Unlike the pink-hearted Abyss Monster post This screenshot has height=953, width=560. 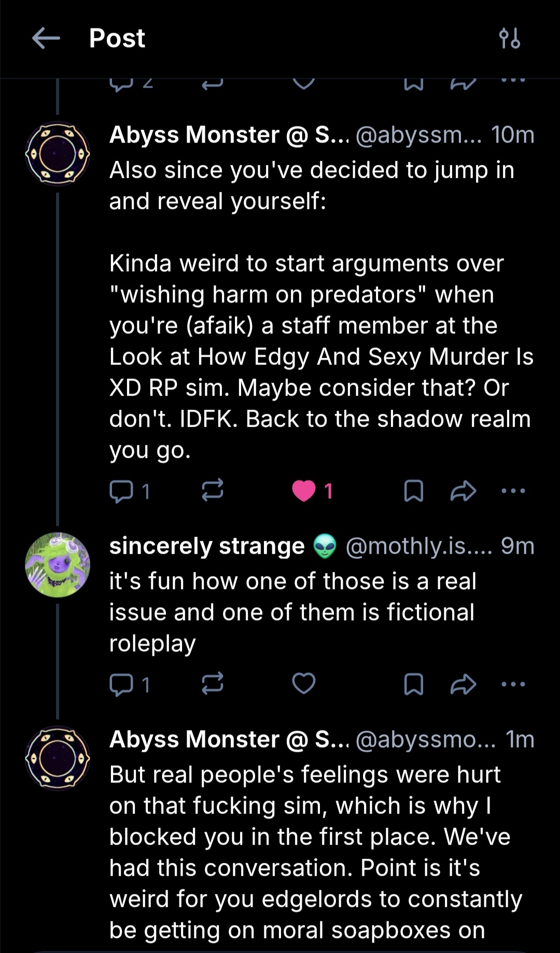pyautogui.click(x=304, y=491)
